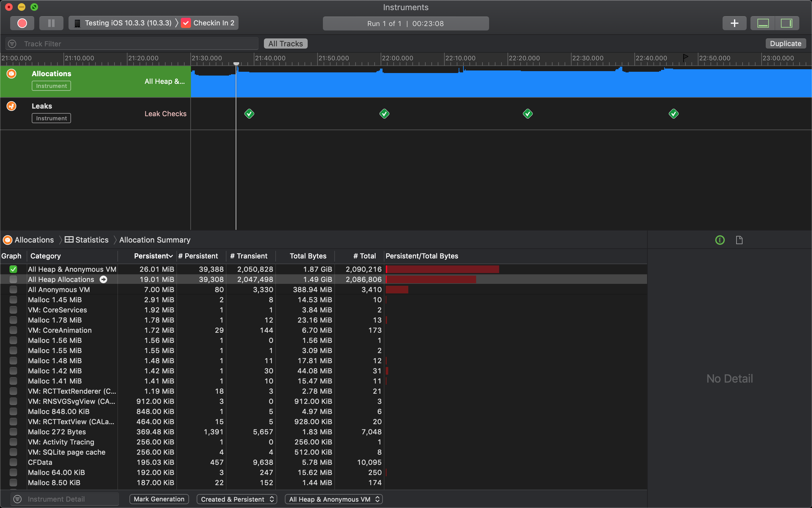Show the document inspector icon
Screen dimensions: 812x508
[739, 240]
